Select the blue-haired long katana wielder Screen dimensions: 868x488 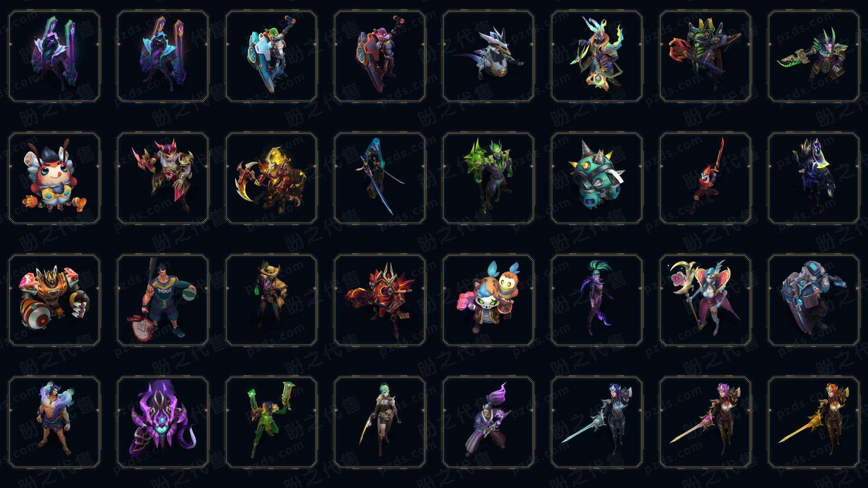(x=380, y=178)
